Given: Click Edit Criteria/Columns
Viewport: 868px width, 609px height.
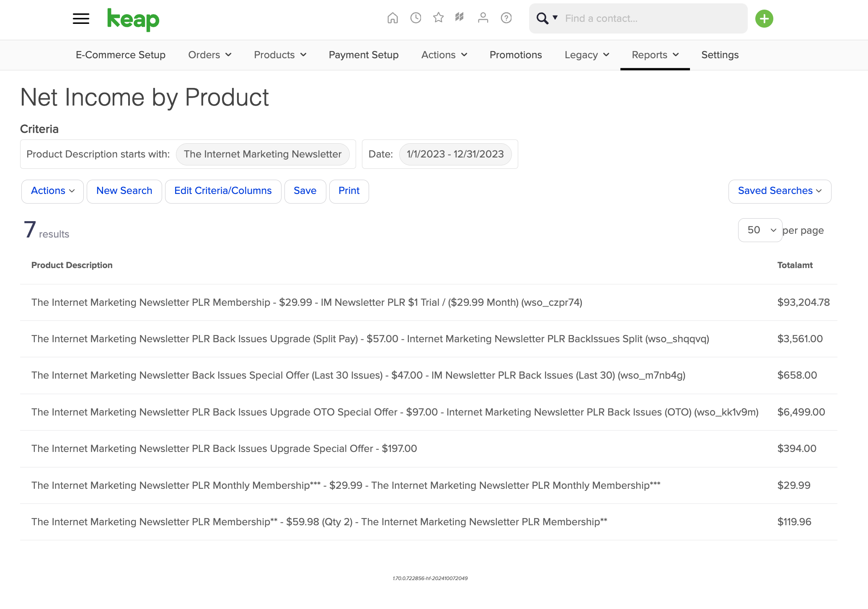Looking at the screenshot, I should click(x=223, y=191).
